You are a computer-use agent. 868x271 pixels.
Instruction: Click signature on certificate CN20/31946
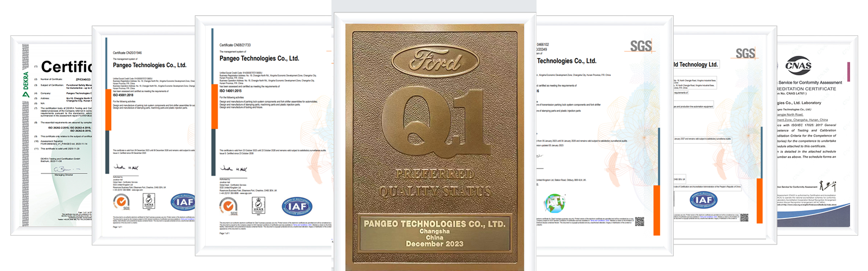pos(126,167)
